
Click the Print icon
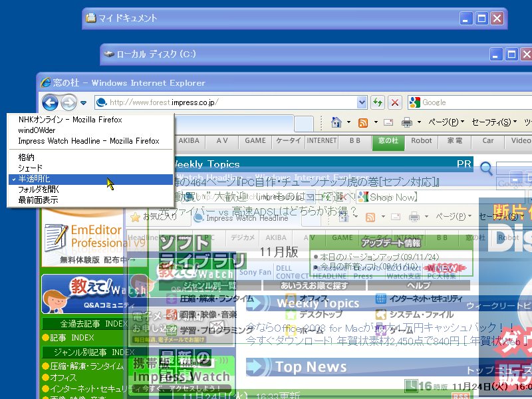click(x=406, y=124)
